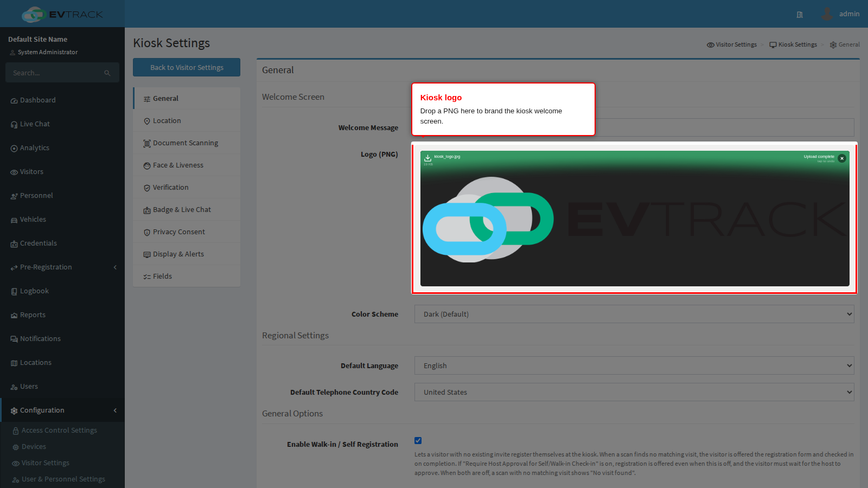Switch to the Location settings tab

click(187, 121)
